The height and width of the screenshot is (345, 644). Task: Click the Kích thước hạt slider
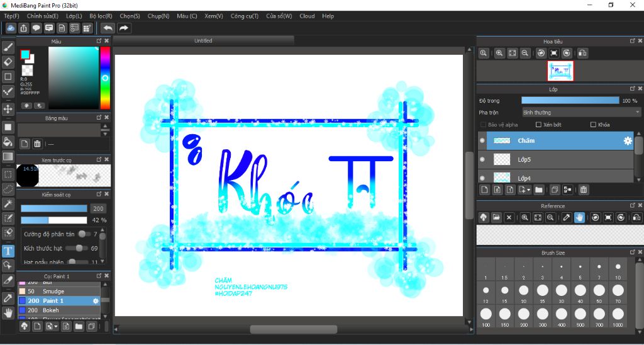tap(76, 248)
